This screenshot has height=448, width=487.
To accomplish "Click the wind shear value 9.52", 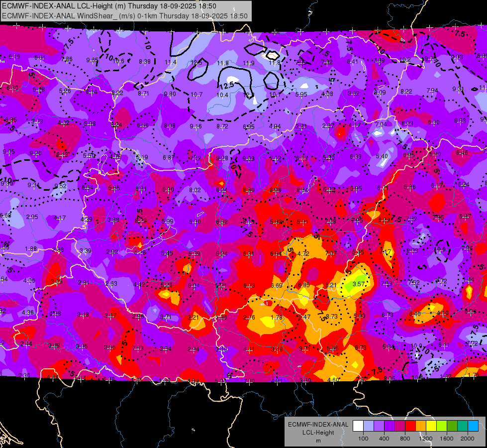I will (x=61, y=186).
